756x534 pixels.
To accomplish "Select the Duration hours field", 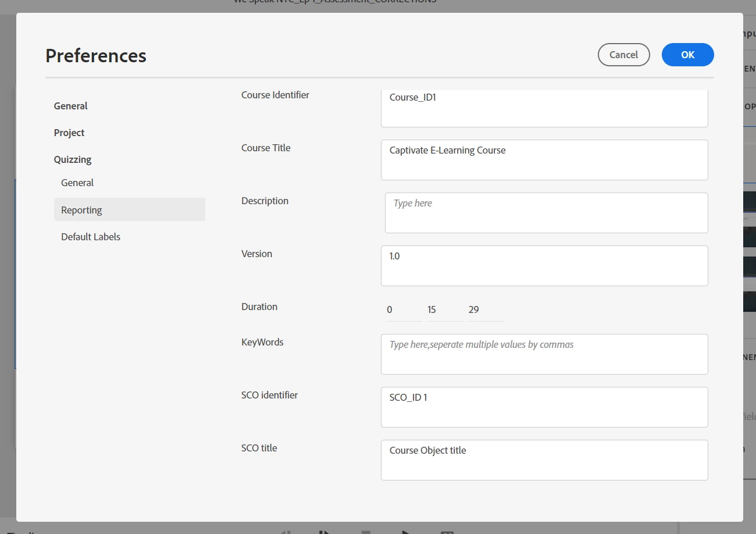I will (404, 309).
